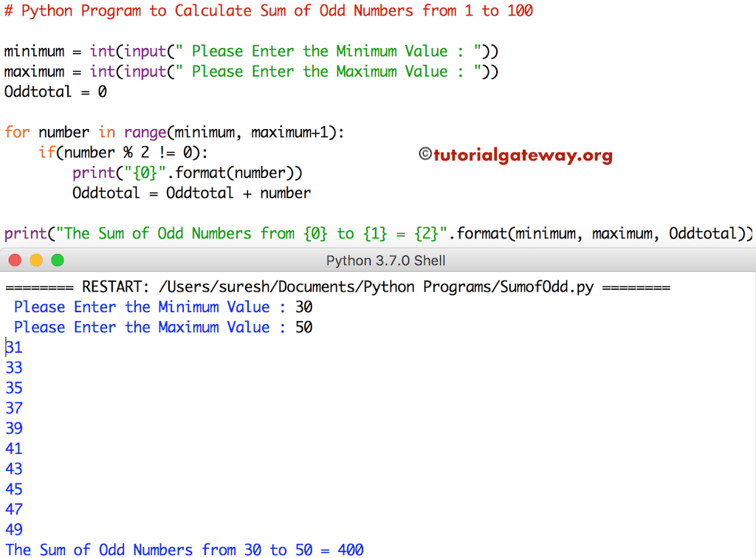Click output value 35 in shell
The image size is (756, 558).
(13, 388)
